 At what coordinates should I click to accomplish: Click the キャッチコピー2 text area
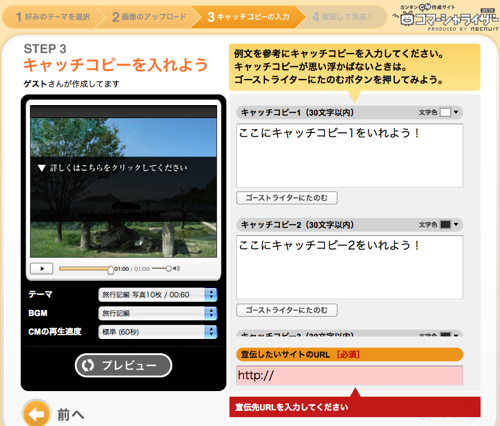[x=349, y=267]
